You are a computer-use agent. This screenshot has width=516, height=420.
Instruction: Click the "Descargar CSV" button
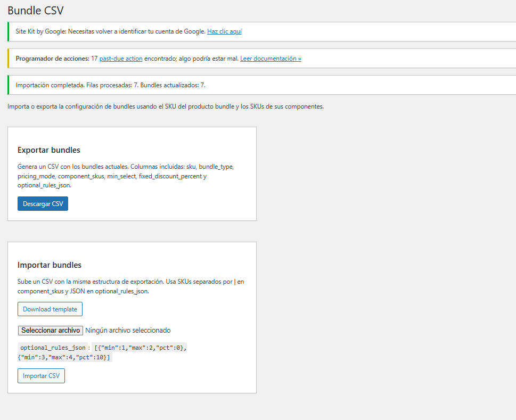(x=43, y=203)
